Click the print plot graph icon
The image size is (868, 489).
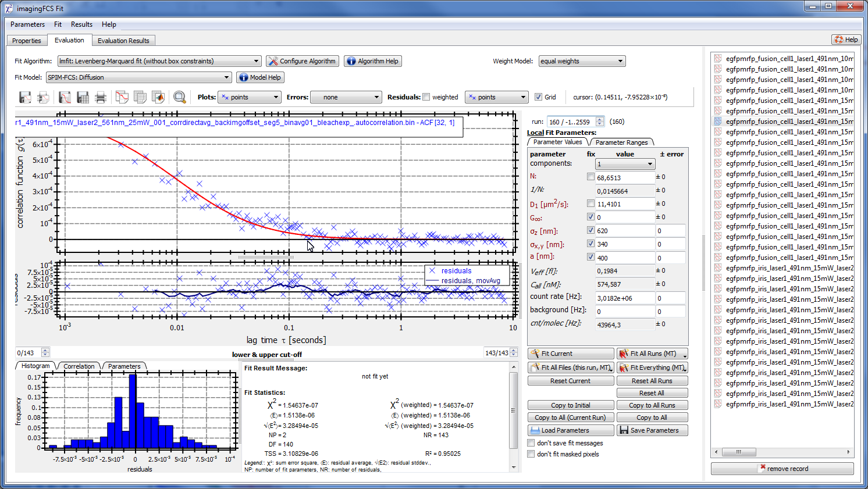[x=43, y=97]
